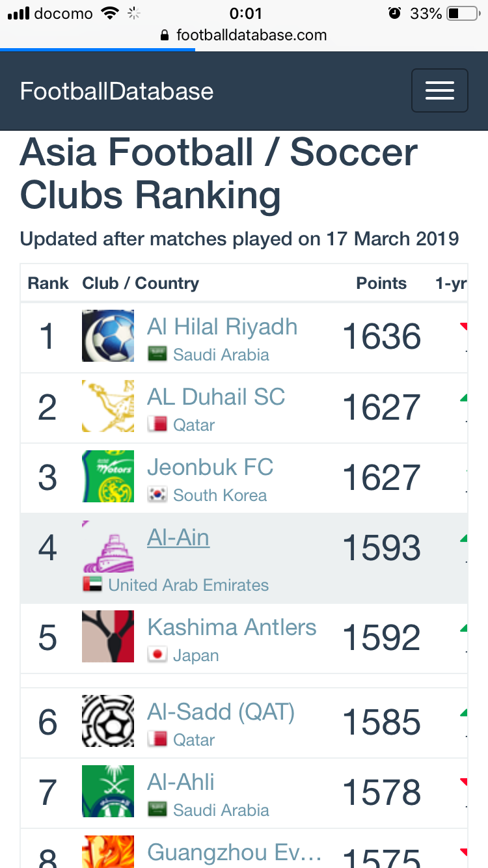Go to FootballDatabase home via brand title
The image size is (488, 868).
tap(117, 91)
